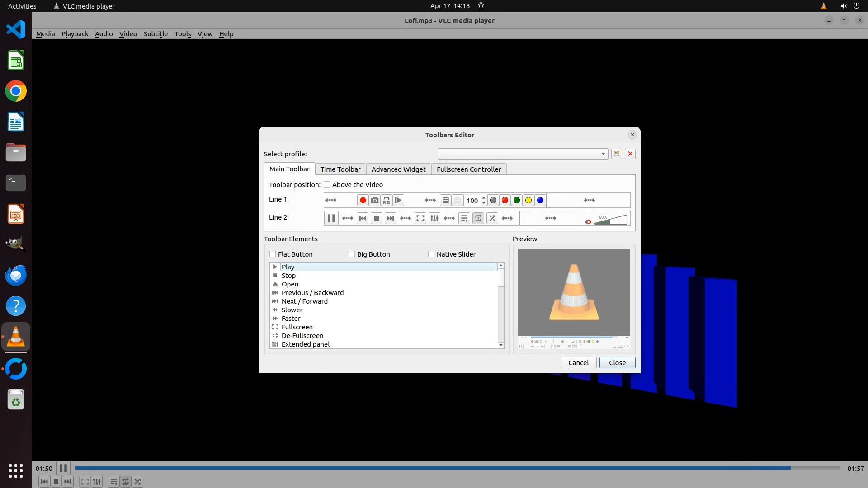Image resolution: width=868 pixels, height=488 pixels.
Task: Click the teletext page spinbox up arrow
Action: [484, 197]
